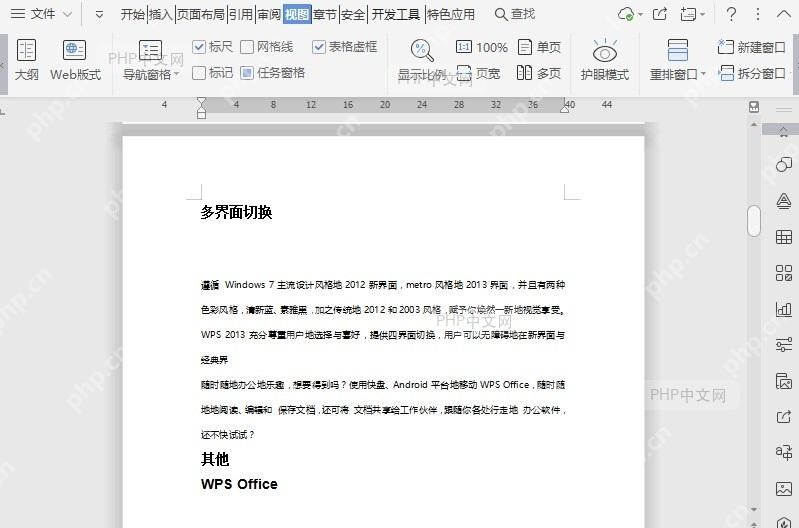Viewport: 799px width, 528px height.
Task: Click the translate icon in right sidebar
Action: 784,452
